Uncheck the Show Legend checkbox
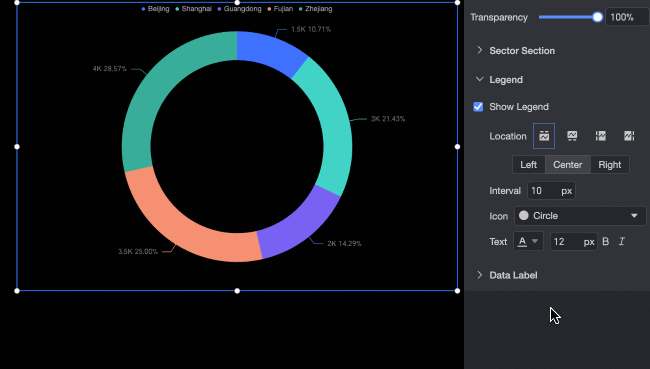This screenshot has height=369, width=650. 478,107
